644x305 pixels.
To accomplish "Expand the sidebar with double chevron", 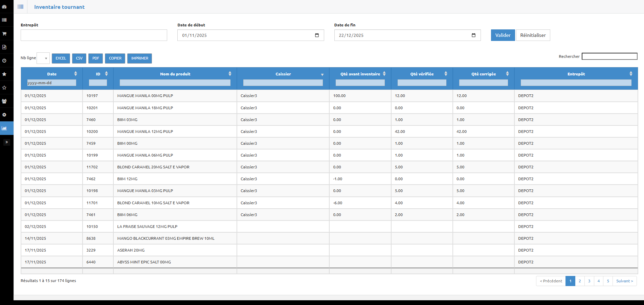I will click(x=6, y=142).
